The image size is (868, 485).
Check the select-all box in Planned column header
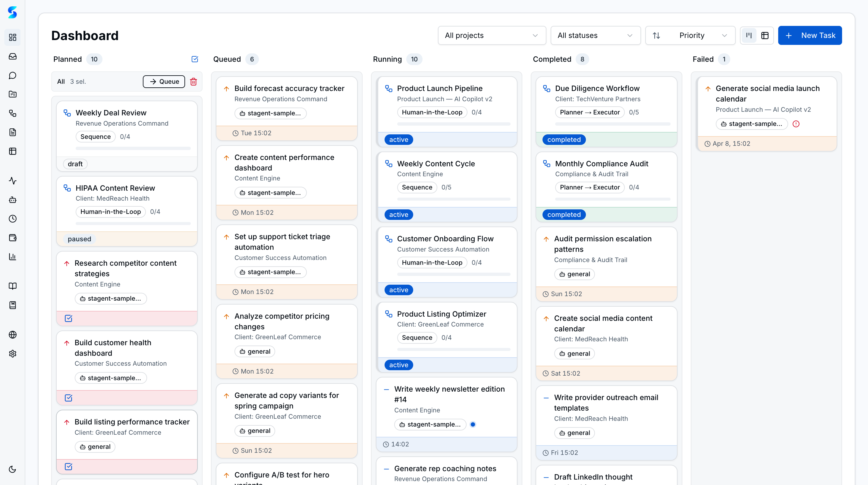[x=195, y=59]
